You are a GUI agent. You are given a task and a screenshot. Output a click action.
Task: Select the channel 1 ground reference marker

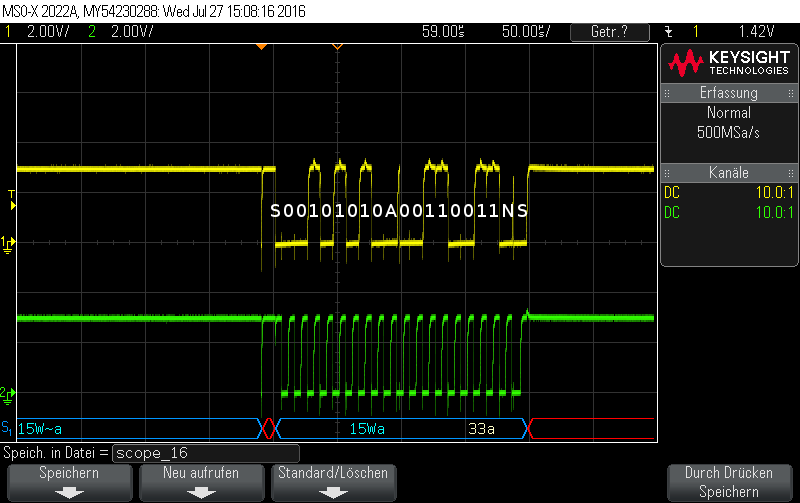click(x=8, y=242)
